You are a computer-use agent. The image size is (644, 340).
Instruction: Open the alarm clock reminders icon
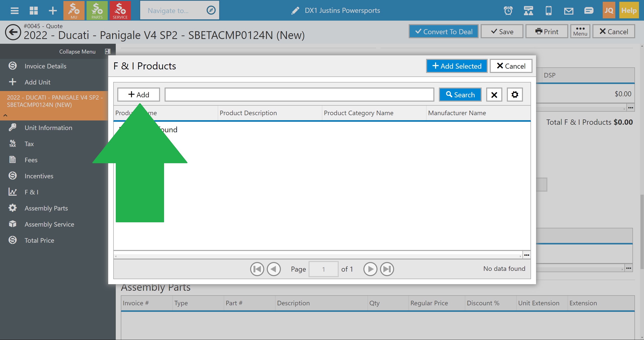coord(508,11)
